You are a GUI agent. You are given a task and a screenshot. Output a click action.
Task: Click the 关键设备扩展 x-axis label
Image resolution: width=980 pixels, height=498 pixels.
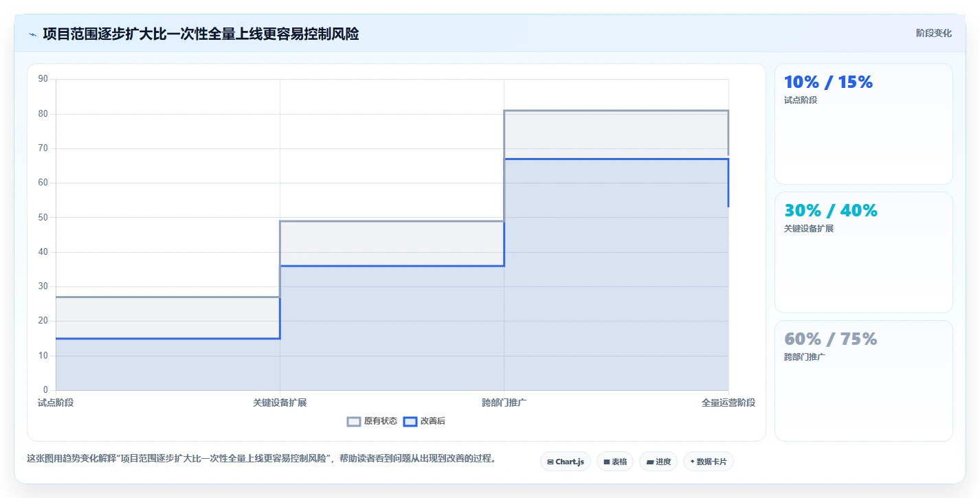pyautogui.click(x=280, y=403)
